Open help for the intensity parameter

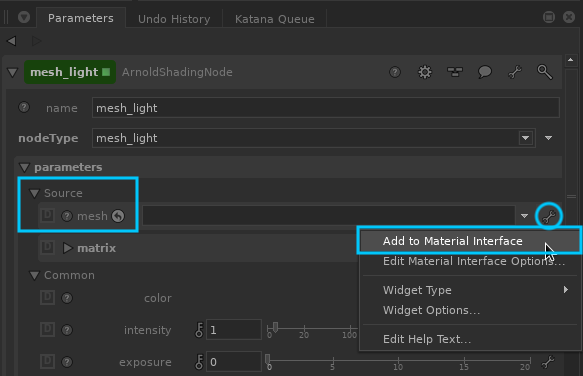(x=67, y=330)
